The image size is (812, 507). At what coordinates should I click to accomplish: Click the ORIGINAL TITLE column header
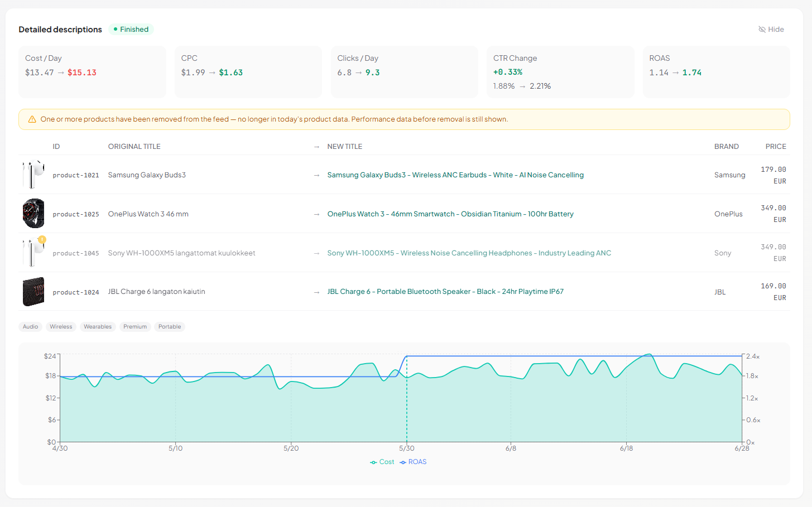(x=134, y=147)
